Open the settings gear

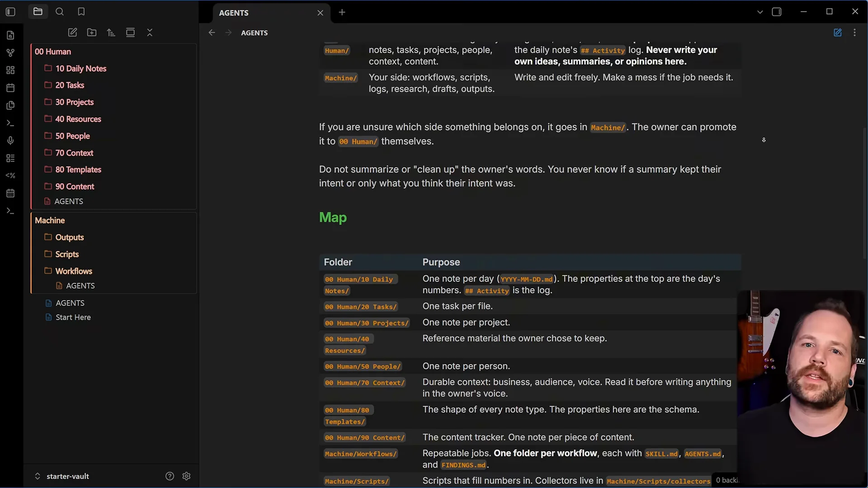pyautogui.click(x=186, y=476)
